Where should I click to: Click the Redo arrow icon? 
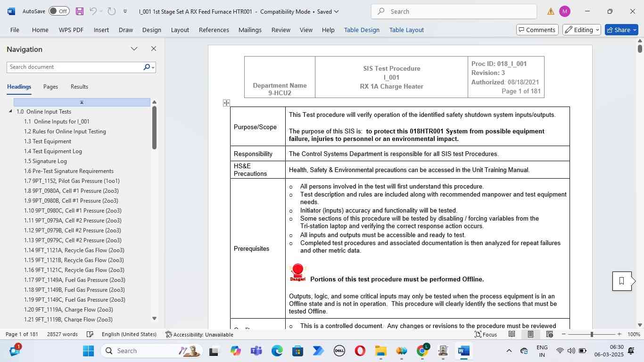pyautogui.click(x=111, y=11)
